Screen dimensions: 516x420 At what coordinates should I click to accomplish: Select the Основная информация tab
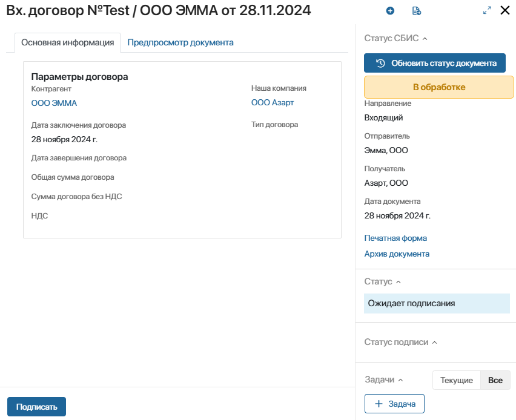(x=67, y=42)
